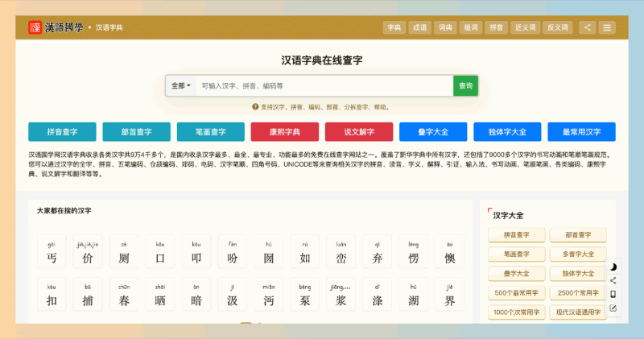
Task: Click the teal 部首查字 button
Action: click(x=136, y=132)
